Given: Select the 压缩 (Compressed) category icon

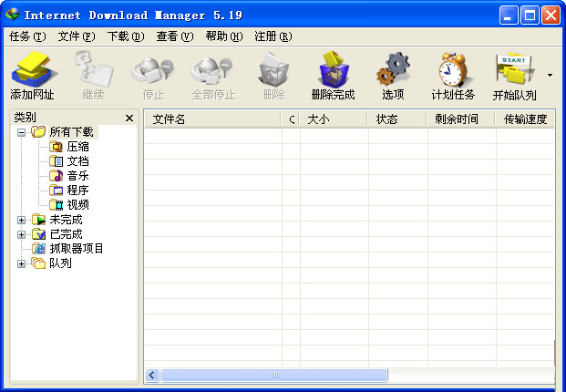Looking at the screenshot, I should pos(57,147).
